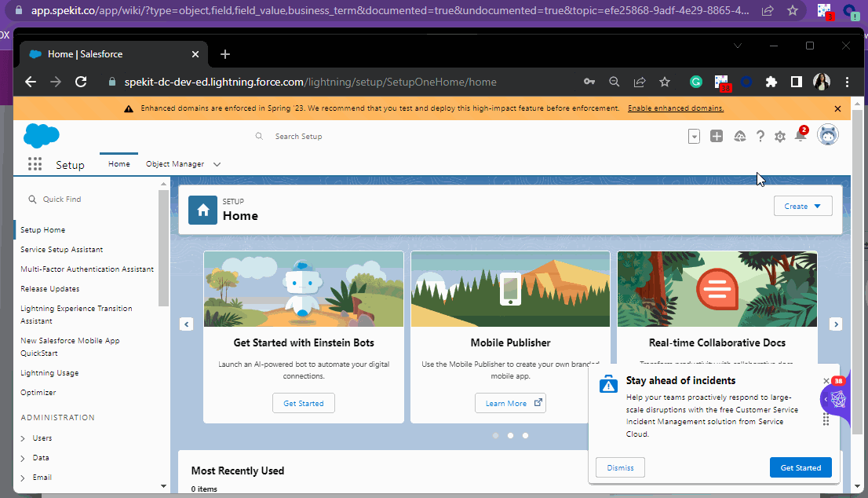View notifications bell with 2 alerts

(801, 134)
